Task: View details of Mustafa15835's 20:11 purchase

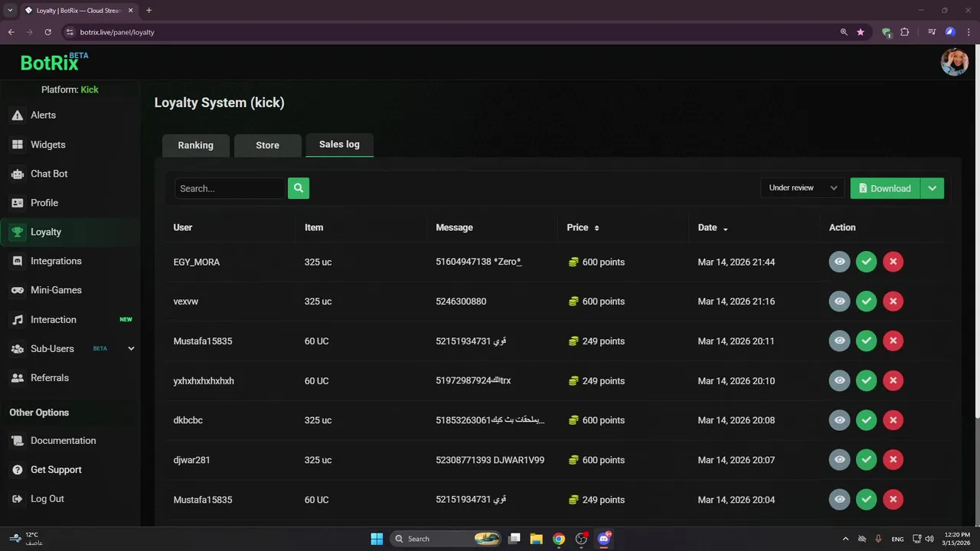Action: pos(839,341)
